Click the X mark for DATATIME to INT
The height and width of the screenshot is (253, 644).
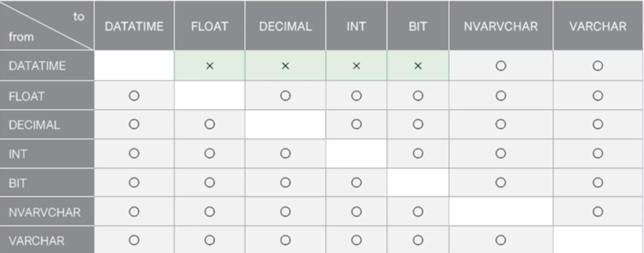(356, 66)
